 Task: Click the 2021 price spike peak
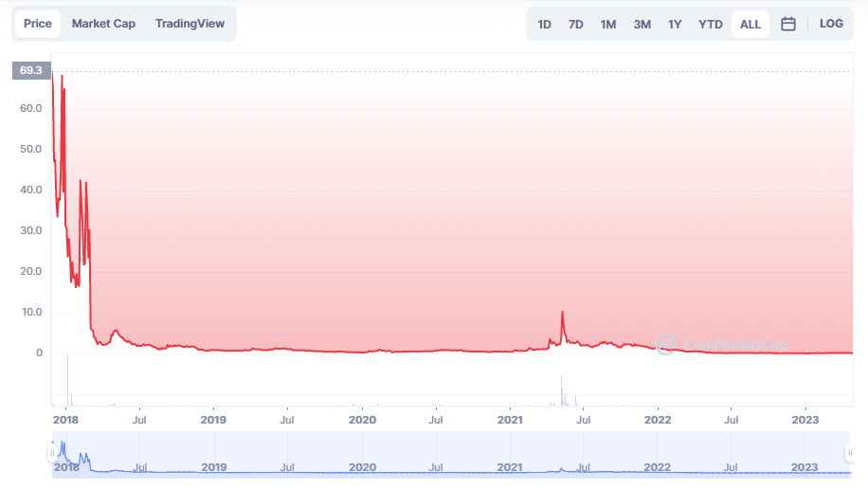tap(563, 313)
